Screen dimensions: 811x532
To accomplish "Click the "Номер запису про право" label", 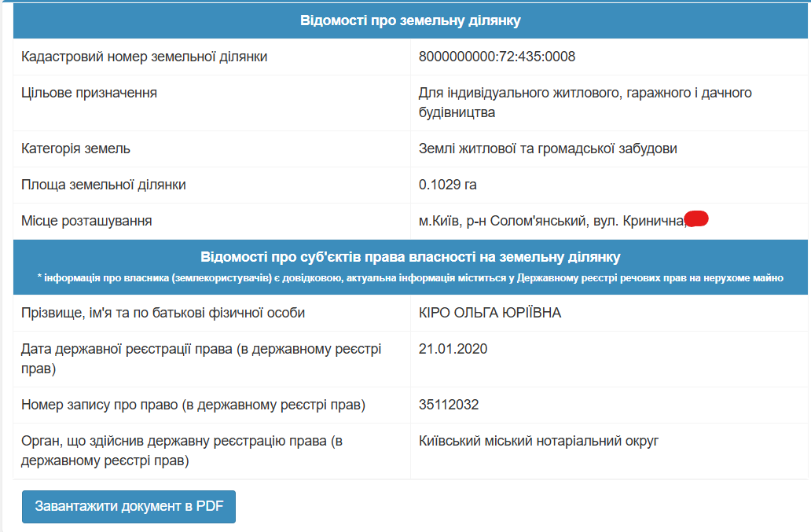I will click(x=193, y=405).
